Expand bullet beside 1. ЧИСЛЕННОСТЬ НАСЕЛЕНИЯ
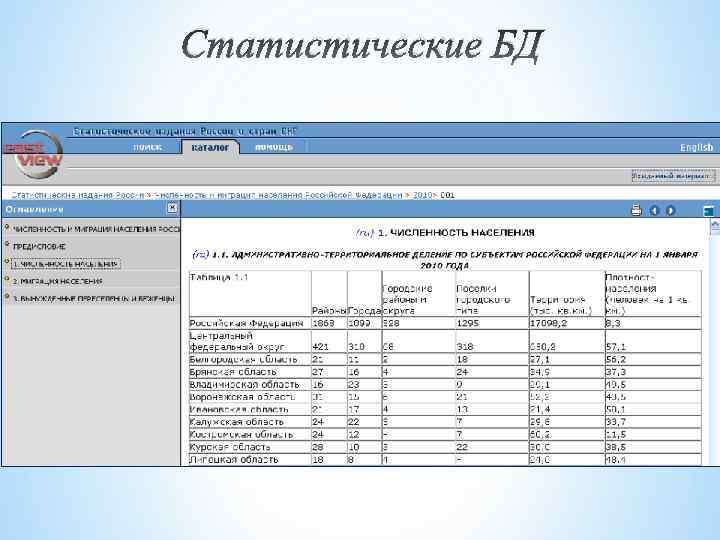Image resolution: width=720 pixels, height=540 pixels. [7, 262]
